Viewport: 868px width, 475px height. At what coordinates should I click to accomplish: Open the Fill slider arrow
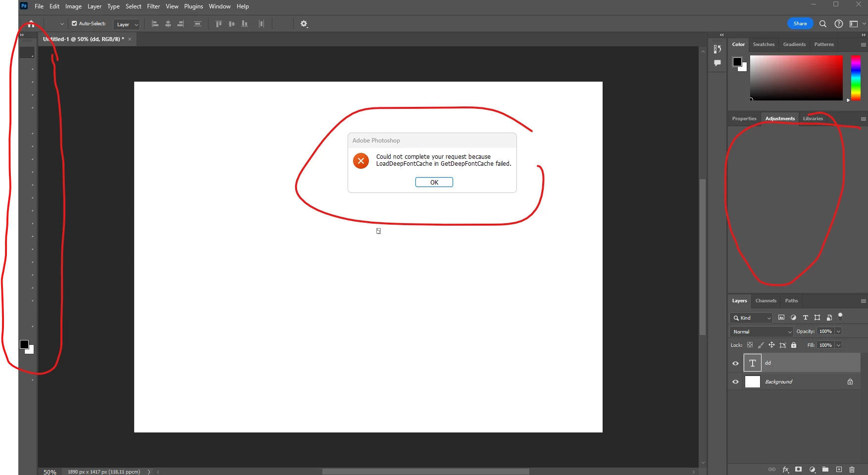click(838, 345)
